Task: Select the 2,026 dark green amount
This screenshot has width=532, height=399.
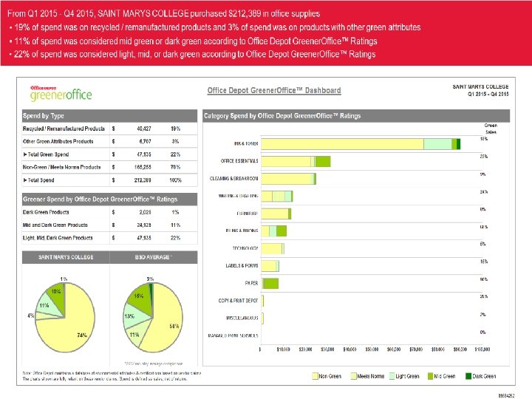Action: 146,212
